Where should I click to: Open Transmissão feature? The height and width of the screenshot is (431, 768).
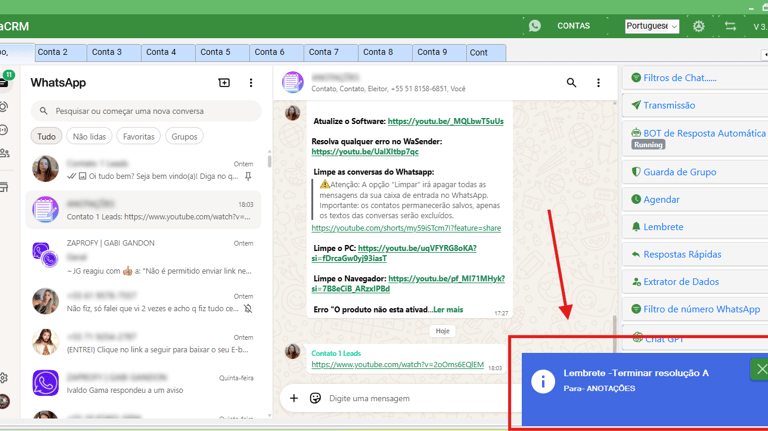pyautogui.click(x=696, y=105)
